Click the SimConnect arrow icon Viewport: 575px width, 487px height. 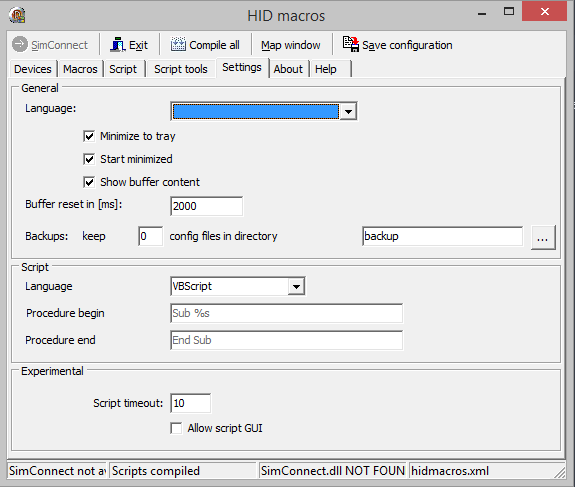pyautogui.click(x=19, y=44)
